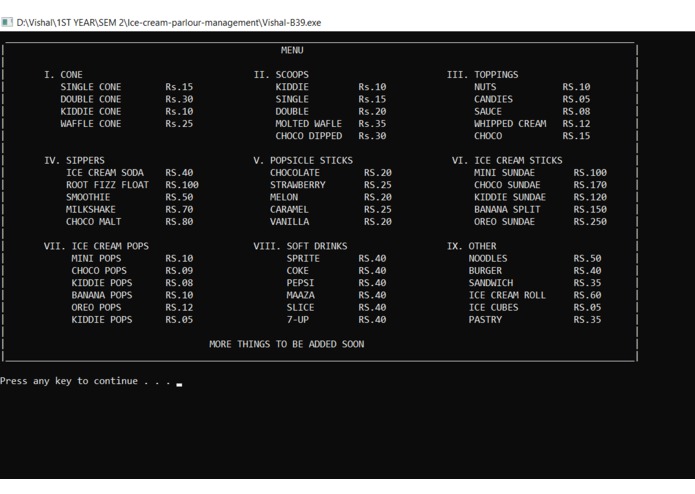Click the ICE CREAM ROLL item
This screenshot has width=695, height=494.
(x=507, y=296)
